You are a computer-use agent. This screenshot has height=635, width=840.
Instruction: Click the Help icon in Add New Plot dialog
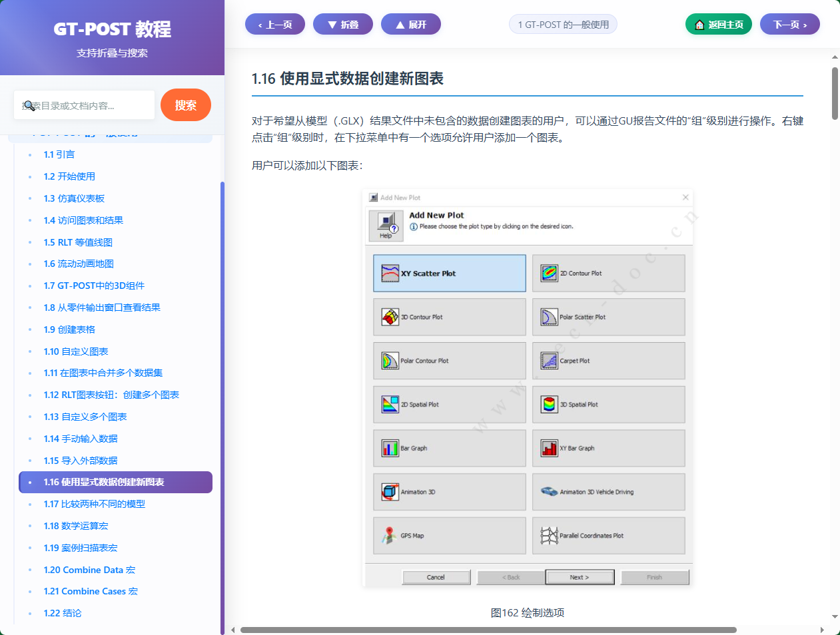(385, 225)
